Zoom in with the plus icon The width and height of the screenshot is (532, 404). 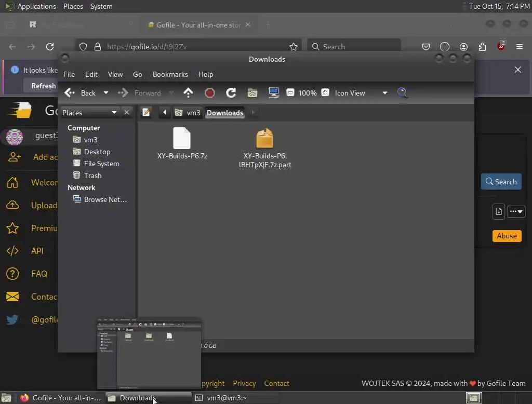[x=325, y=92]
